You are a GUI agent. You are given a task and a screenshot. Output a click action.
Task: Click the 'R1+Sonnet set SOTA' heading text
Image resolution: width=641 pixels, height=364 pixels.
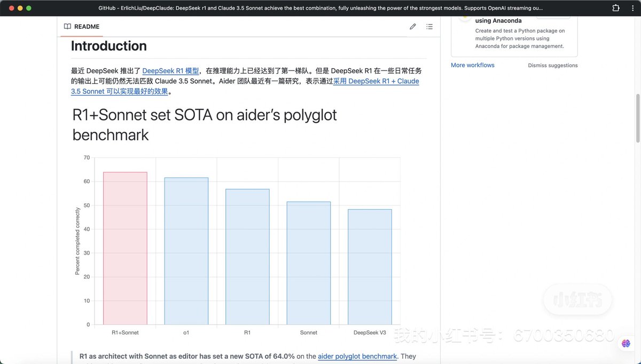pyautogui.click(x=205, y=125)
